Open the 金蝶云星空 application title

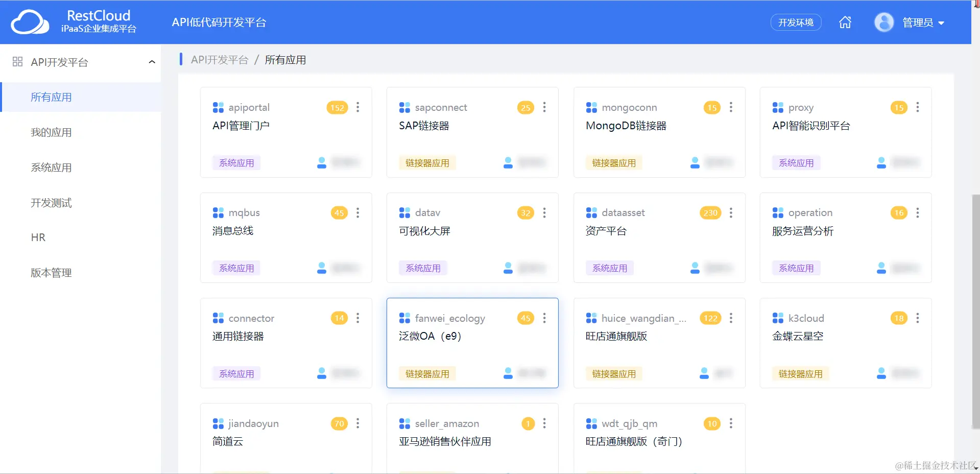798,336
